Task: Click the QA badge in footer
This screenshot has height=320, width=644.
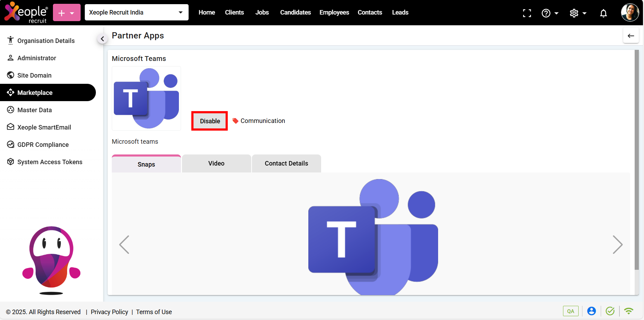Action: 571,311
